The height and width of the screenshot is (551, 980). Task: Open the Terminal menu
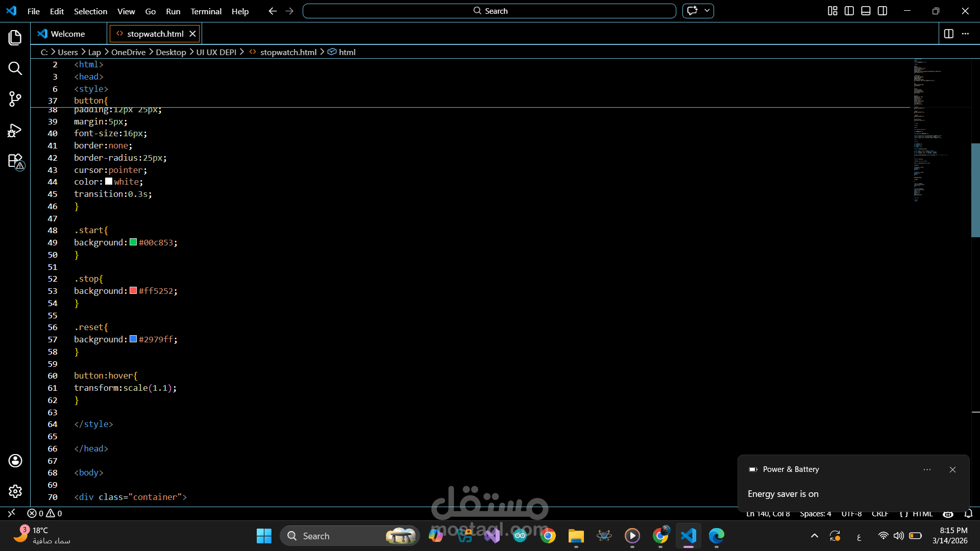click(x=206, y=11)
